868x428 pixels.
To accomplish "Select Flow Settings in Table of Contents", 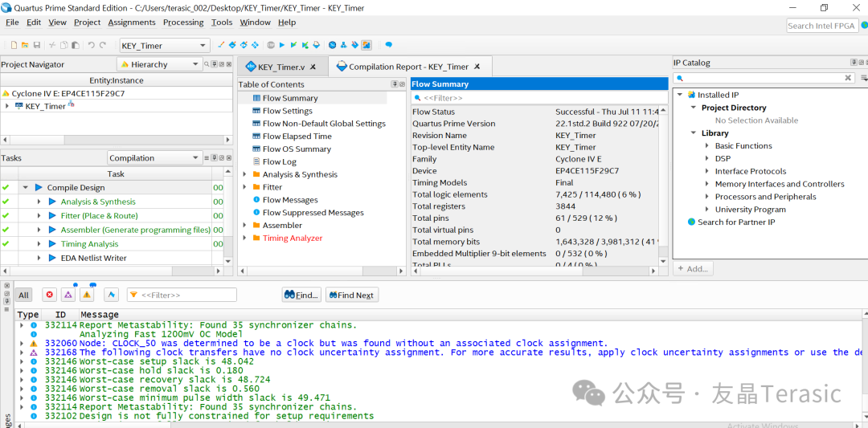I will coord(287,111).
